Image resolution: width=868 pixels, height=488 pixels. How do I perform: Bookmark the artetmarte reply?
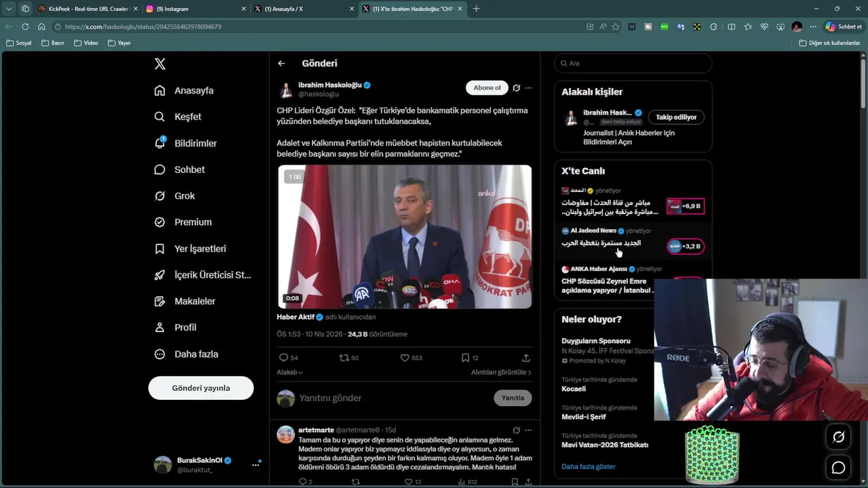point(515,482)
